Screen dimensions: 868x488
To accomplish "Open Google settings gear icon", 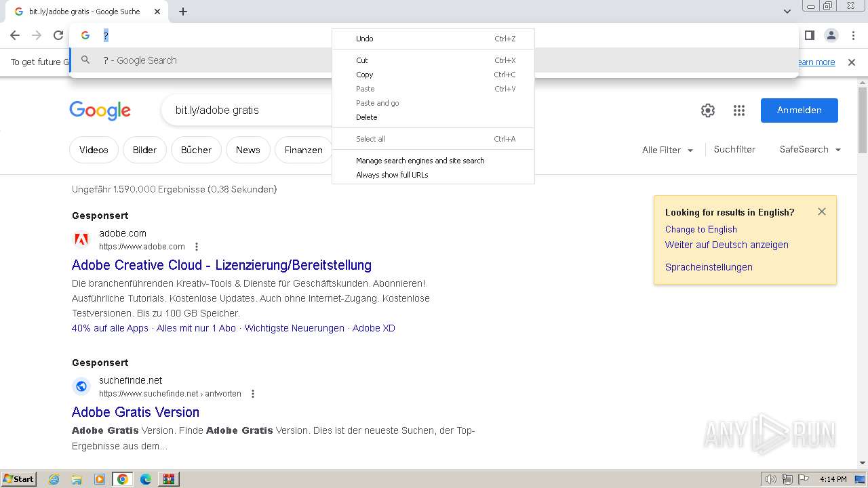I will click(708, 110).
